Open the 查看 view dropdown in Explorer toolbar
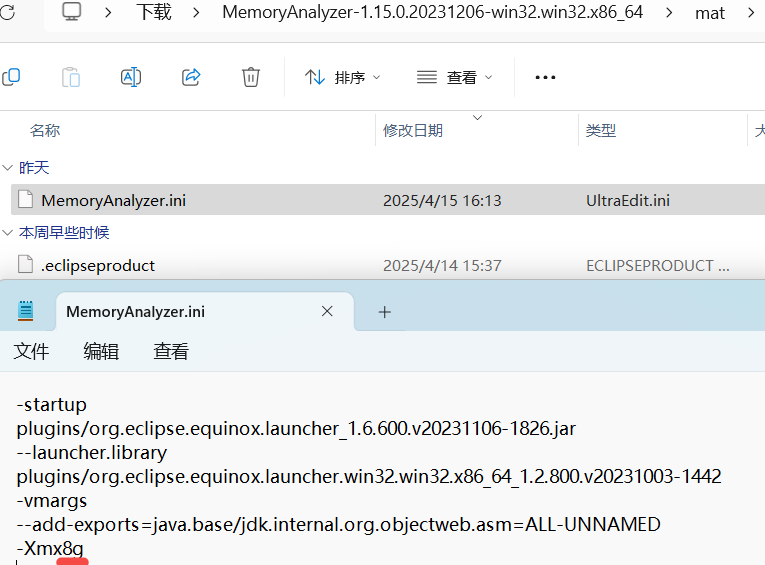Viewport: 765px width, 565px height. (x=455, y=77)
